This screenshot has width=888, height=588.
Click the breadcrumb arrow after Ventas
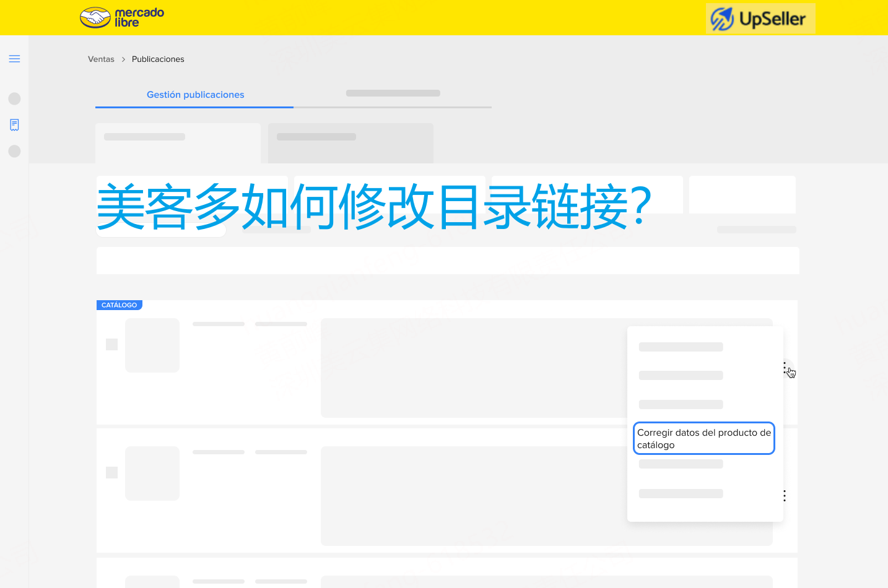coord(123,59)
